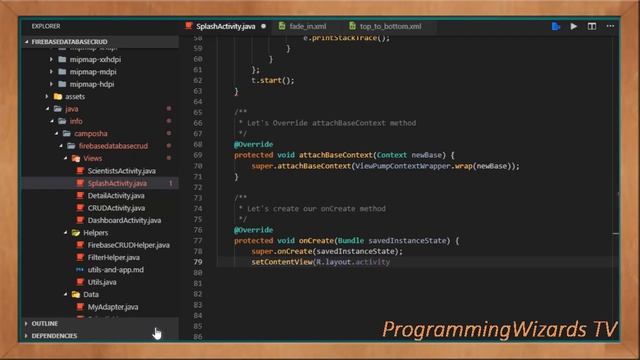Open DashboardActivity.java file
This screenshot has width=640, height=360.
pyautogui.click(x=124, y=220)
